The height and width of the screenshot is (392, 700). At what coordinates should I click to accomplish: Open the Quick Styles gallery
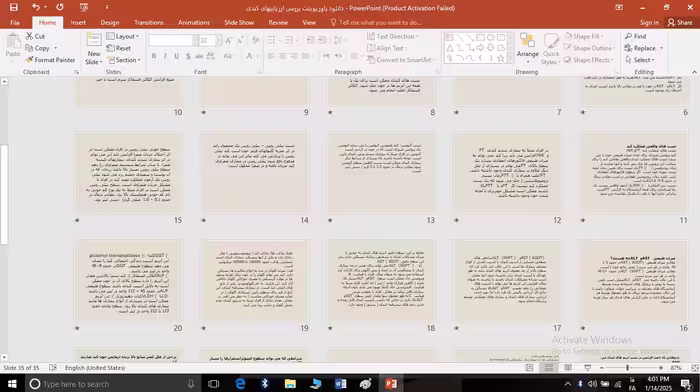[x=551, y=49]
